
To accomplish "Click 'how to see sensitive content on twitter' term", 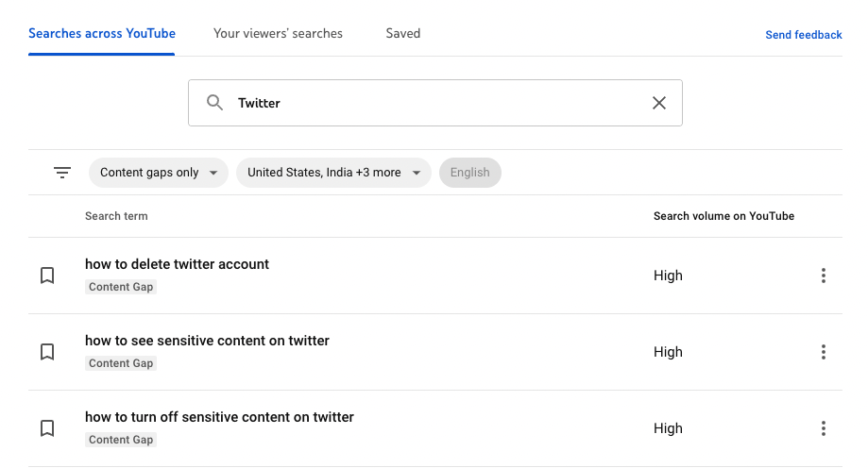I will 207,341.
